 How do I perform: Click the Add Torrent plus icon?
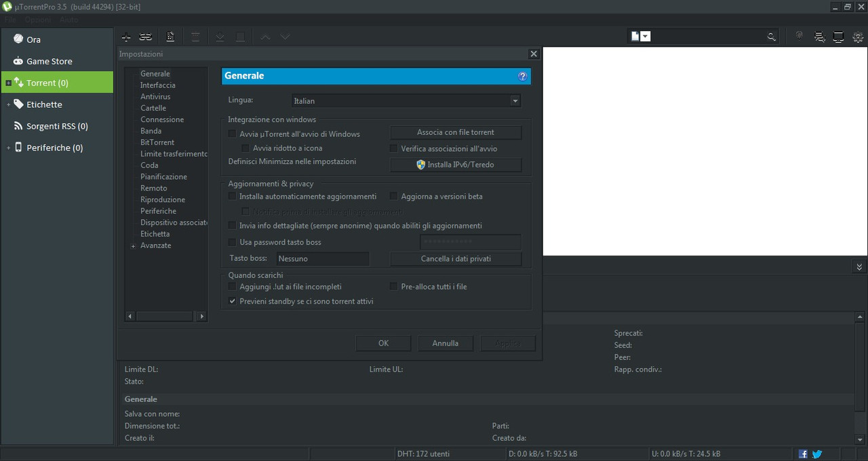coord(126,37)
